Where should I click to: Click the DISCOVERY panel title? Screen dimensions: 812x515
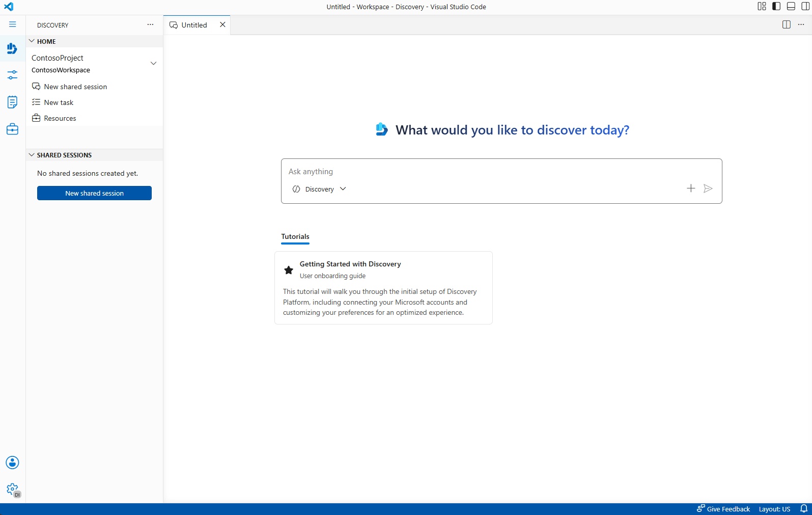(x=52, y=25)
